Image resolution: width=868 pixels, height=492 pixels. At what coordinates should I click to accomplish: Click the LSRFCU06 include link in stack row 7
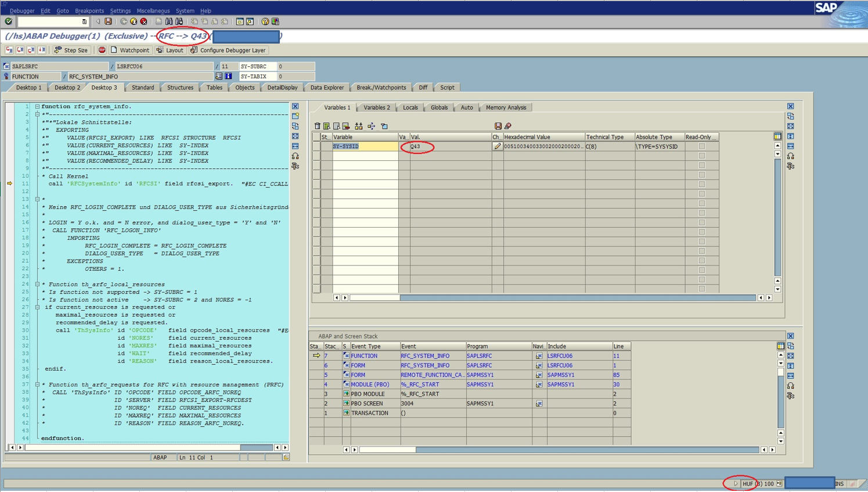tap(560, 356)
